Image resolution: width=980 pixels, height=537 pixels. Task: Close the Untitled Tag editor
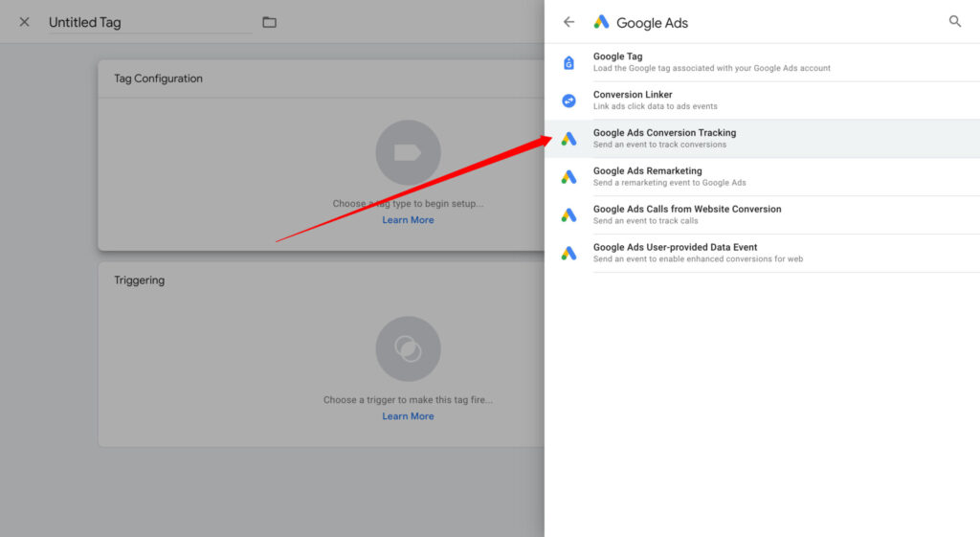coord(25,22)
